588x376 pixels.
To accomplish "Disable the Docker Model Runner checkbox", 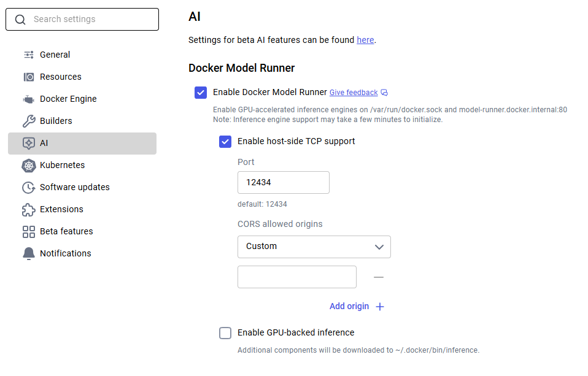I will tap(201, 93).
